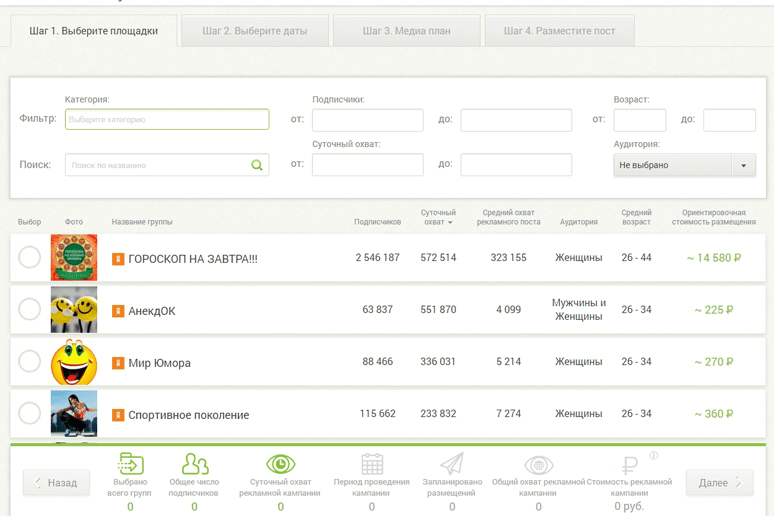Screen dimensions: 774x516
Task: Select the Мир Юмора group radio button
Action: (x=30, y=362)
